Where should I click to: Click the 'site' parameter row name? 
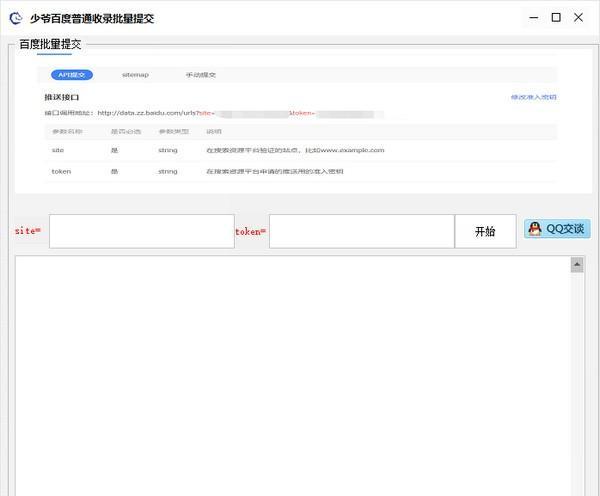58,150
